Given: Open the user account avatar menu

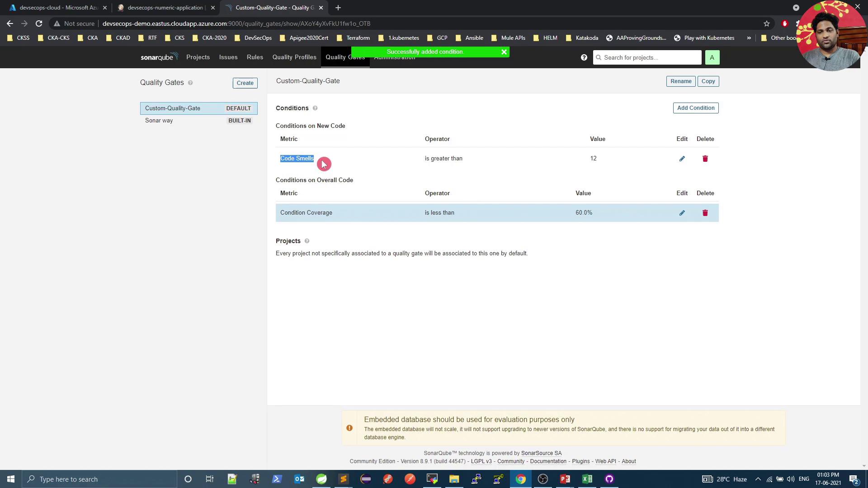Looking at the screenshot, I should coord(712,57).
